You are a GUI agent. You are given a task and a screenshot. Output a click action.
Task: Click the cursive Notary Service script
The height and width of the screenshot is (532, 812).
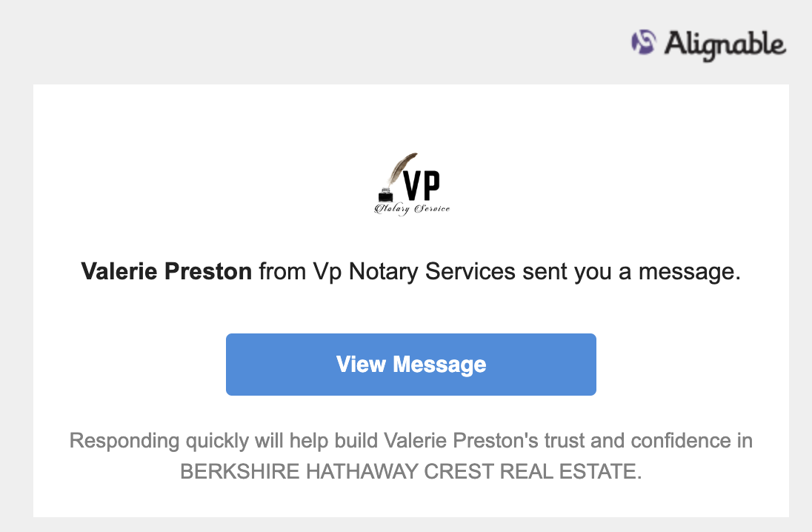[412, 209]
